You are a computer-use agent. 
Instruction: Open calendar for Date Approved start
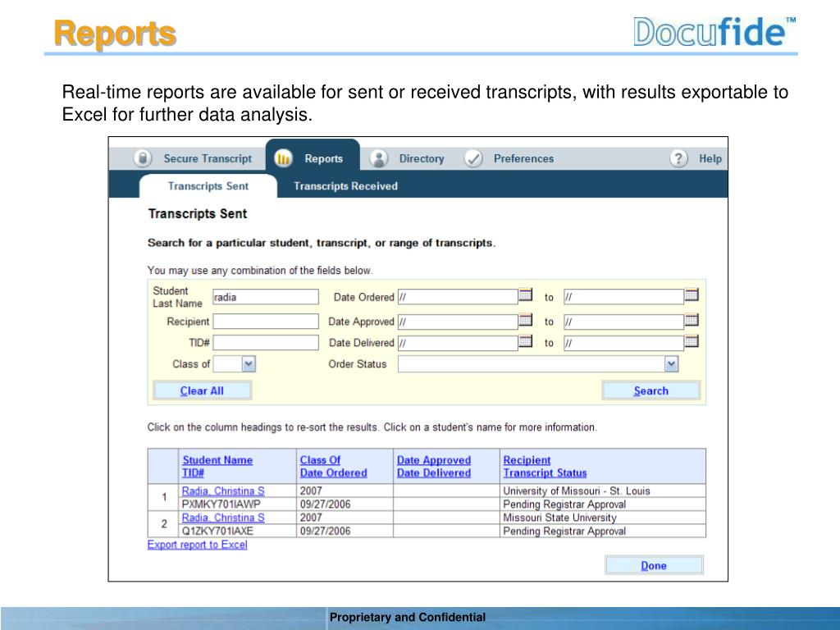point(526,320)
